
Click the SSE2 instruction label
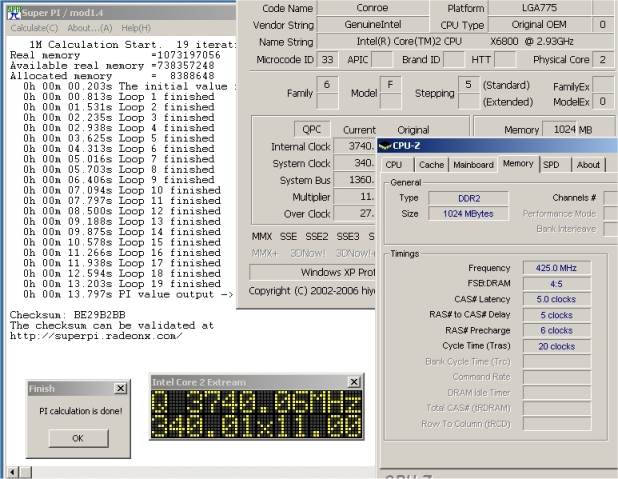coord(316,237)
